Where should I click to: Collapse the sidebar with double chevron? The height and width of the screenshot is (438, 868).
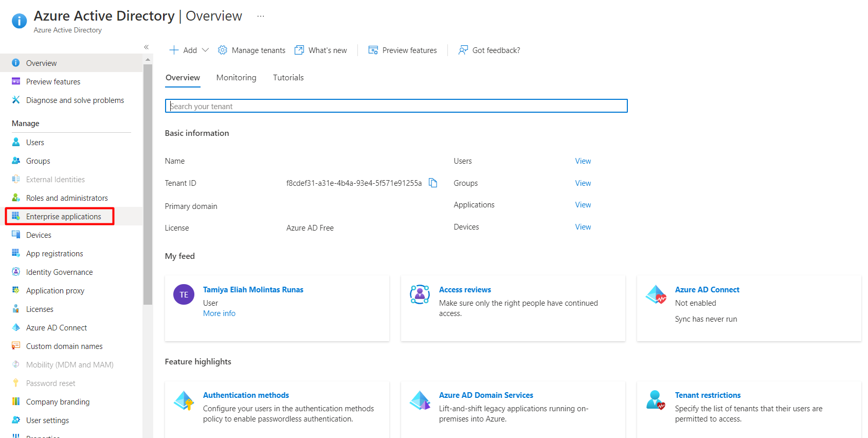[147, 47]
